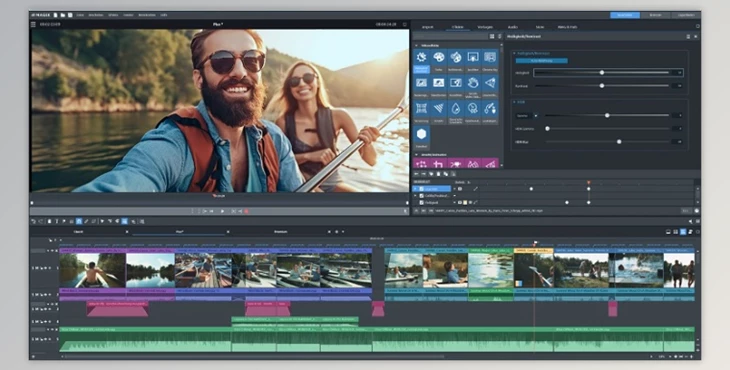Click the redo arrow in timeline toolbar
Image resolution: width=730 pixels, height=370 pixels.
coord(41,222)
